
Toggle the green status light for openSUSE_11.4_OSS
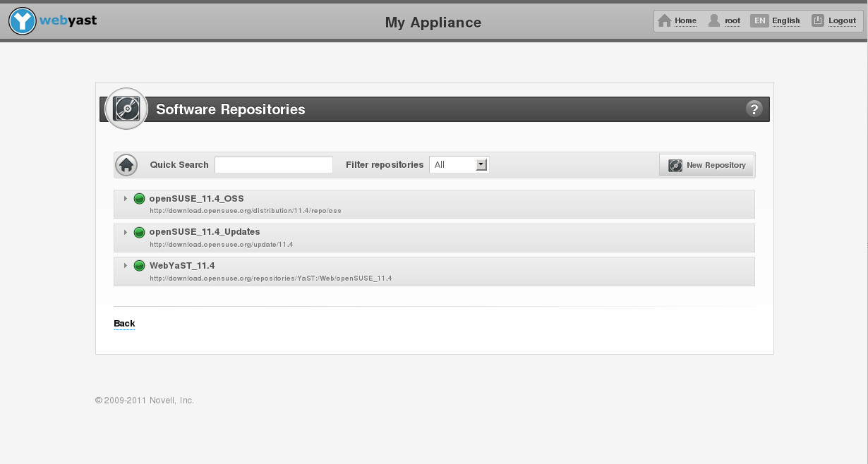tap(139, 198)
